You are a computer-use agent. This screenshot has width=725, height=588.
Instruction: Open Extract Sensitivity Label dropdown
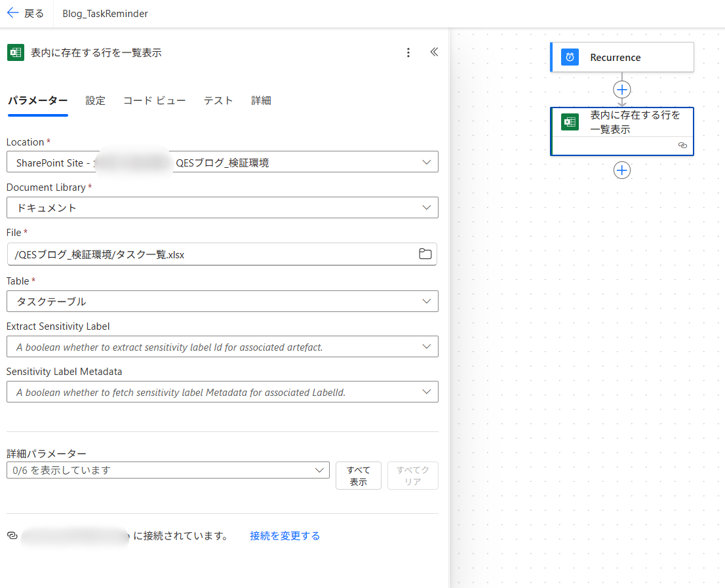coord(427,347)
